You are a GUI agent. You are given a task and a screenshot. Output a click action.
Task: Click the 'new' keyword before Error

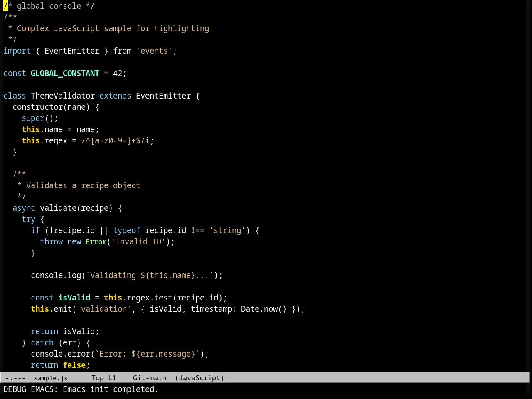click(x=74, y=242)
